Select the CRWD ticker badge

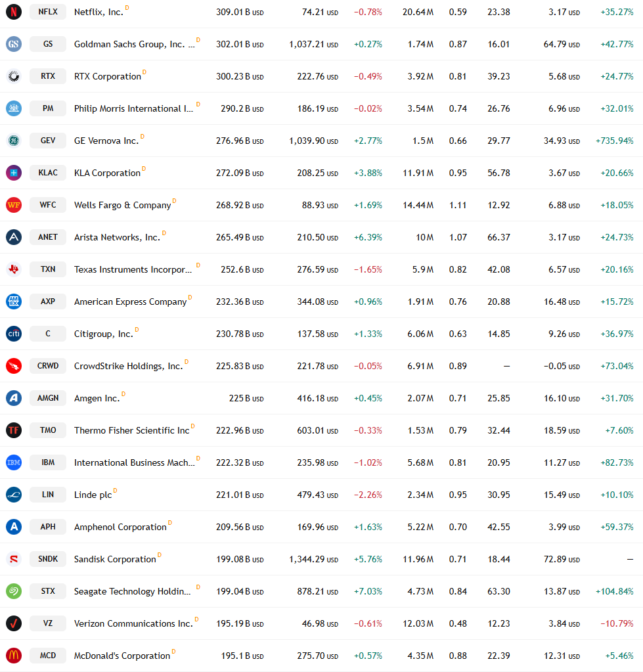click(x=48, y=366)
